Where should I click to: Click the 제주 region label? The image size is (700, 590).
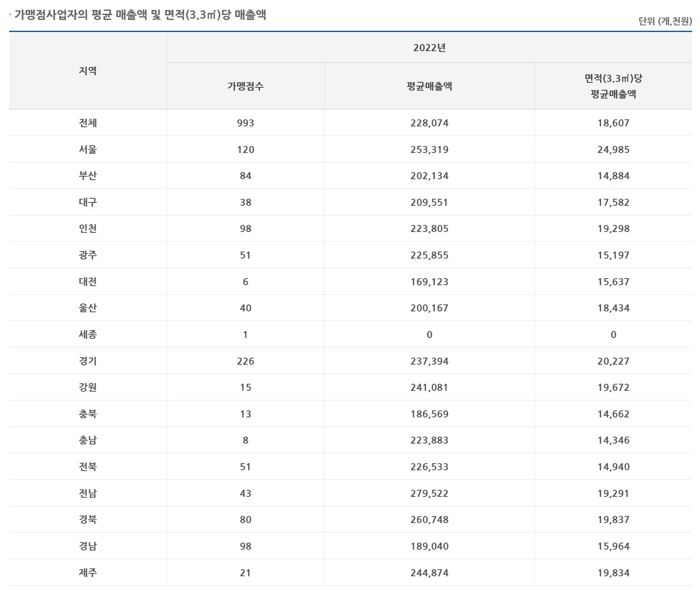(88, 573)
